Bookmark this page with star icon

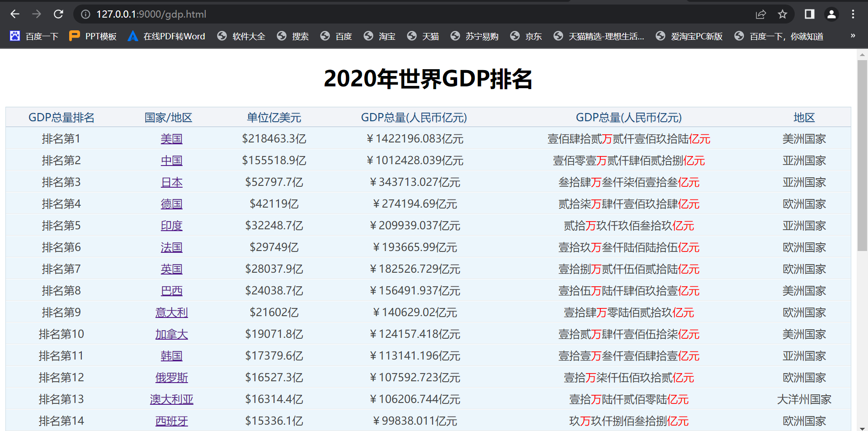[x=783, y=14]
